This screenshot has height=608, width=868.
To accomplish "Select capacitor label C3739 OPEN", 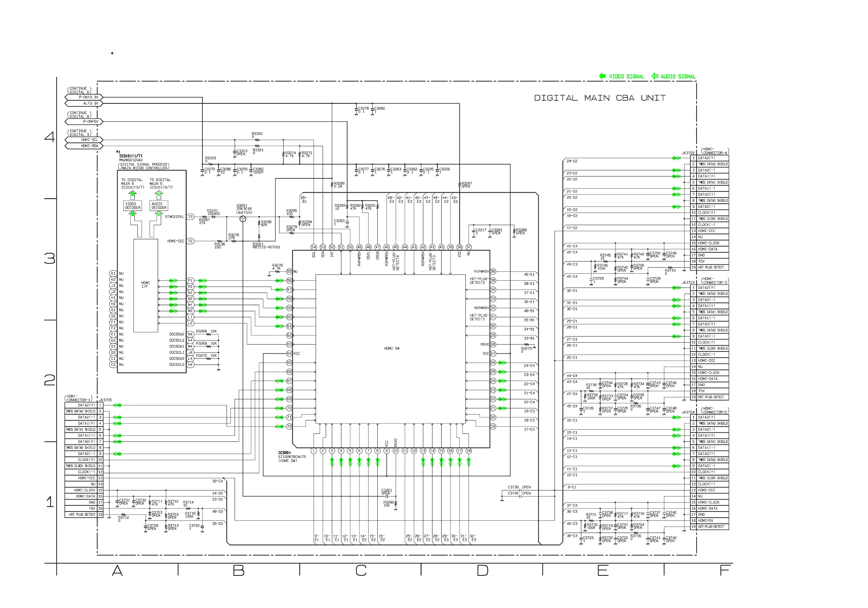I will coord(519,487).
